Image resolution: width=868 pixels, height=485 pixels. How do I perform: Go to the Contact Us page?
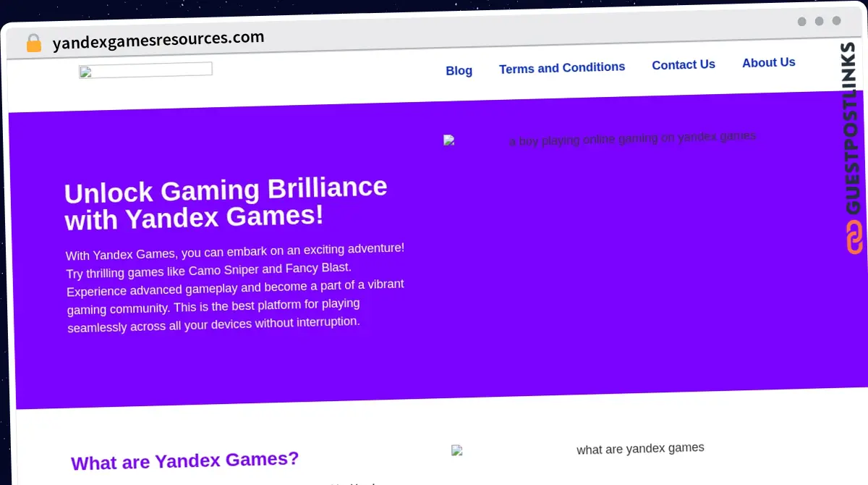point(684,65)
